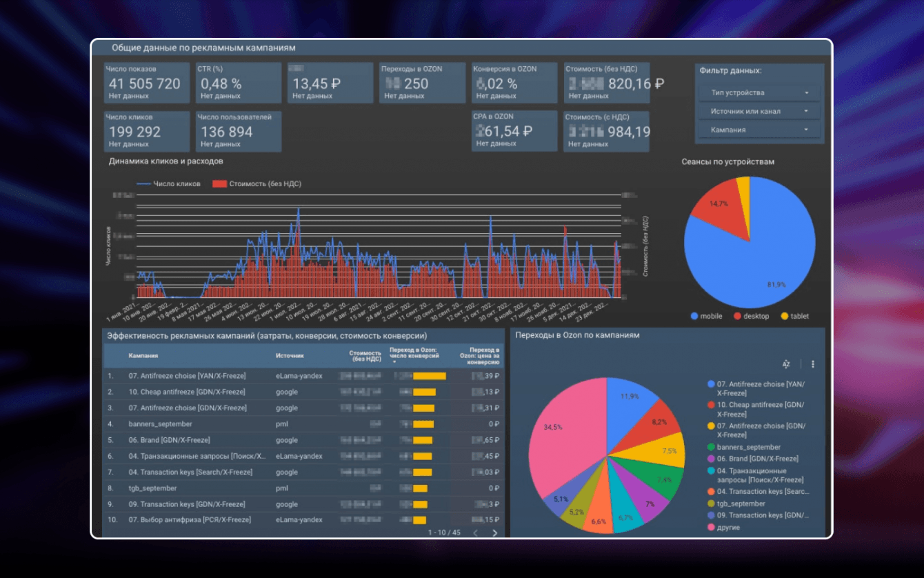Viewport: 924px width, 578px height.
Task: Go to the next page of the campaigns table
Action: [x=494, y=532]
